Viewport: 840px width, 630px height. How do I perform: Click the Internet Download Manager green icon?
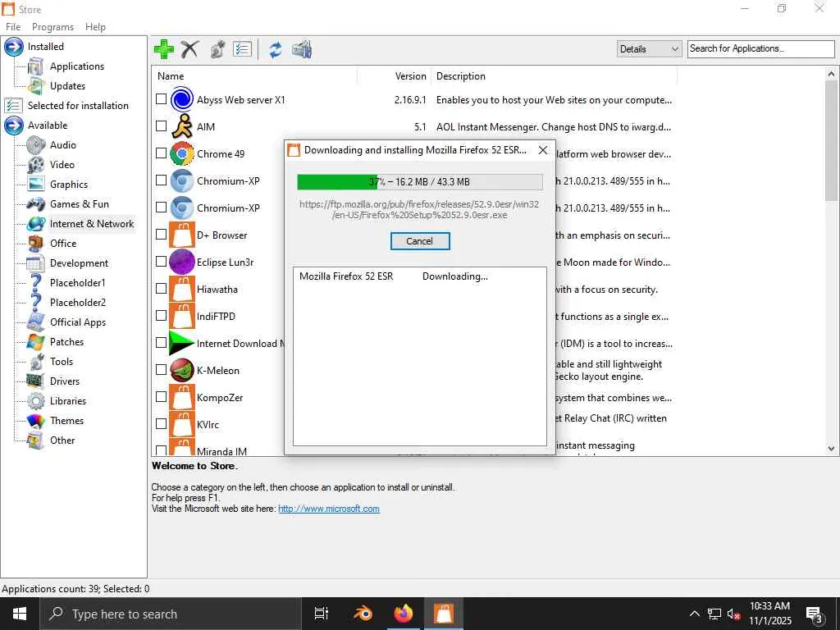[x=182, y=344]
